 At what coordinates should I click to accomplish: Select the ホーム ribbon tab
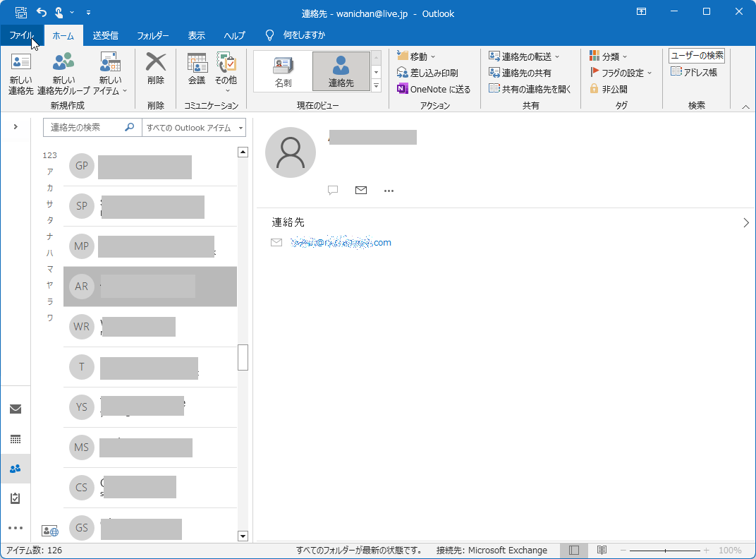point(63,35)
